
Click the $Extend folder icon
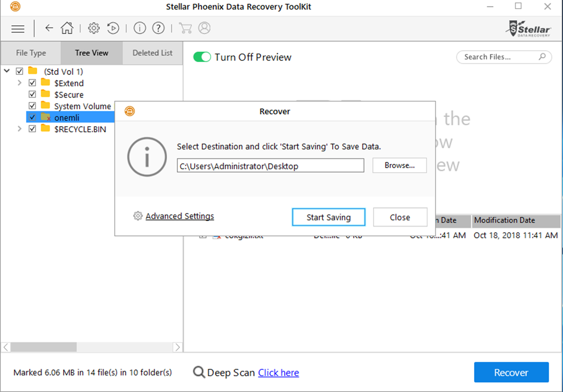click(x=45, y=82)
